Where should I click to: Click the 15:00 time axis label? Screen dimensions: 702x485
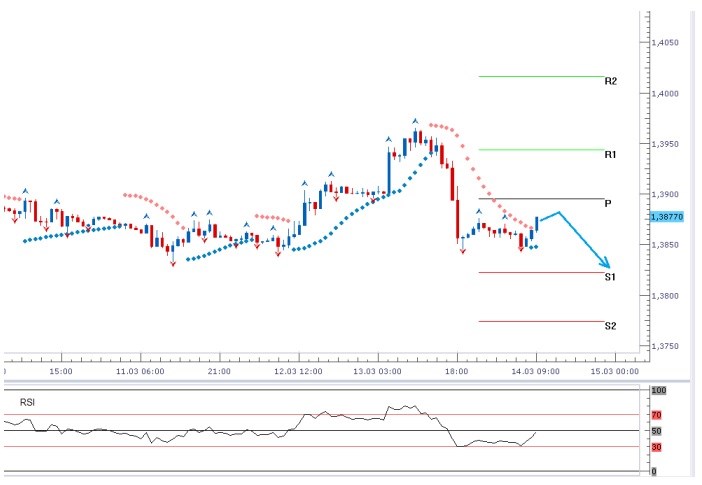61,371
